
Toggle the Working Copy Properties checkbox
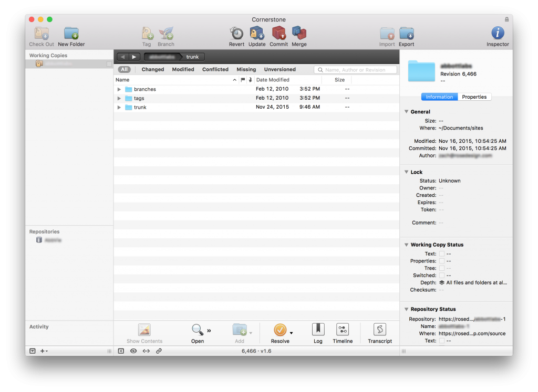pyautogui.click(x=442, y=261)
